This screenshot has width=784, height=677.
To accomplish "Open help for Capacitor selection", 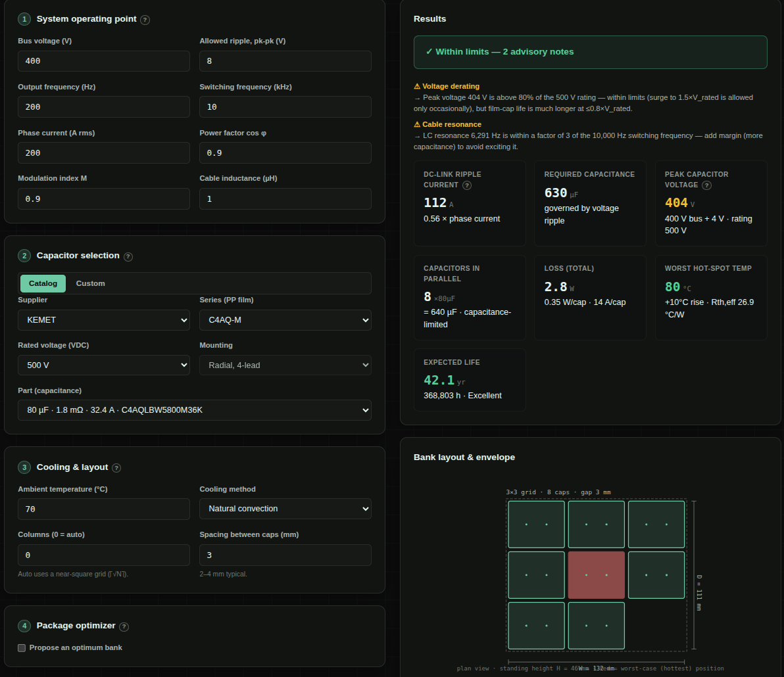I will (x=128, y=257).
